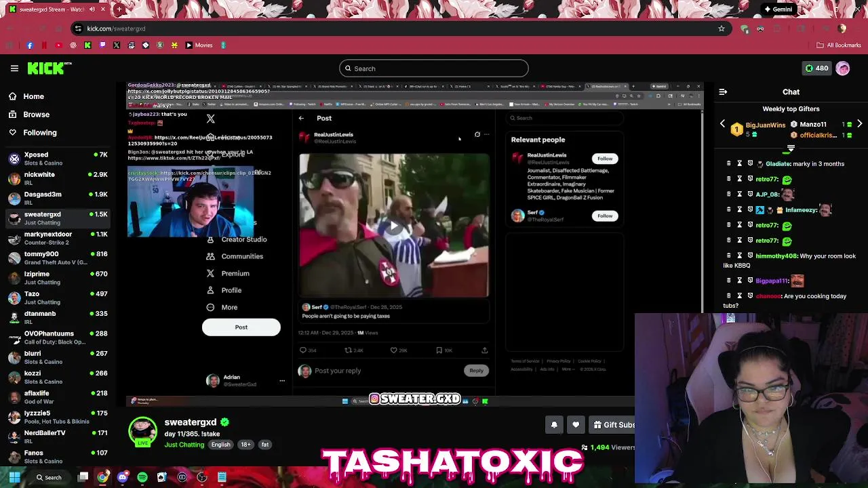Open Just Chatting category link
868x488 pixels.
click(x=184, y=445)
